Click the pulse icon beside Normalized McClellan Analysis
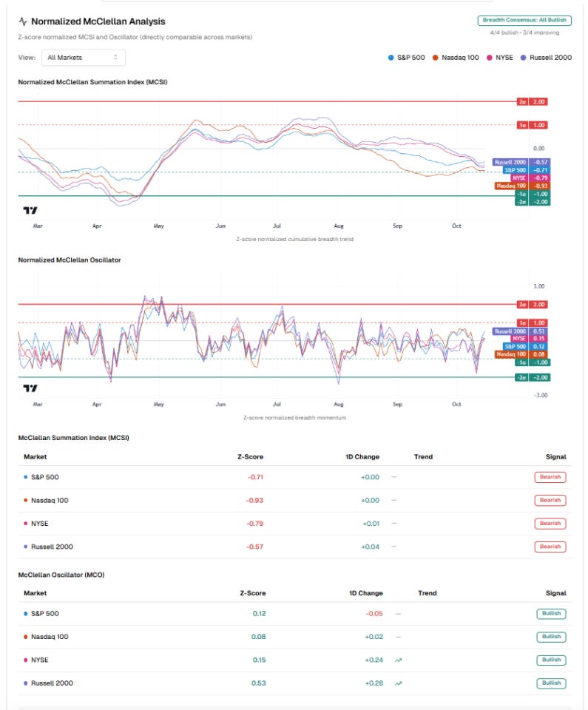588x710 pixels. (x=23, y=21)
